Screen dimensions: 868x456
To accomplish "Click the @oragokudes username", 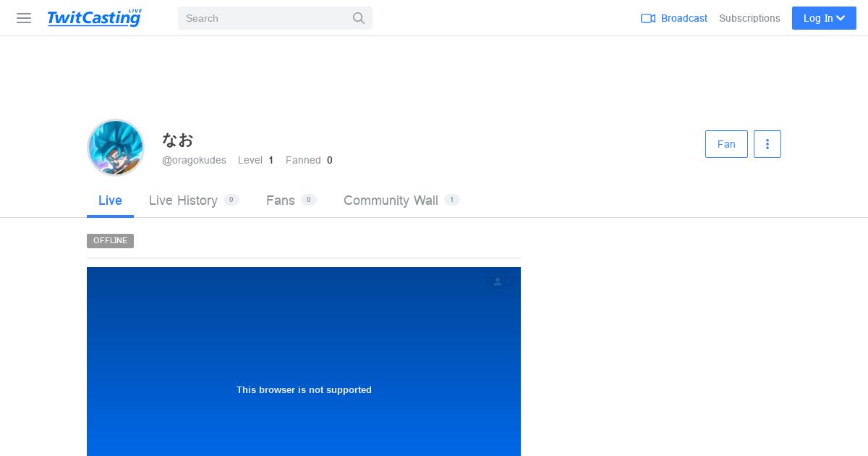I will point(194,160).
